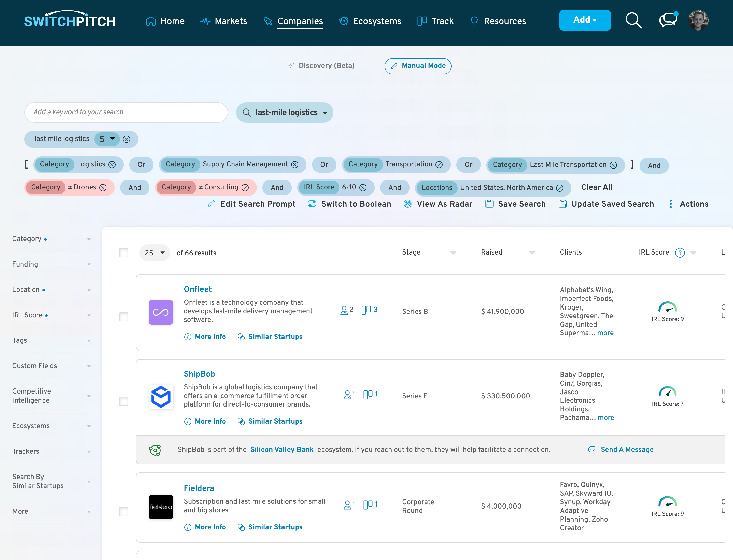Remove Supply Chain Management category filter

[x=295, y=165]
